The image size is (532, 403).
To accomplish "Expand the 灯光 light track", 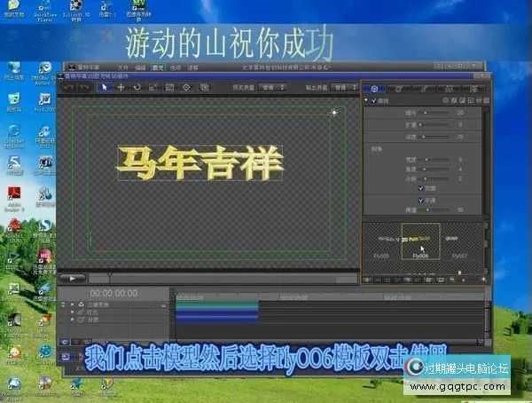I will click(x=73, y=312).
